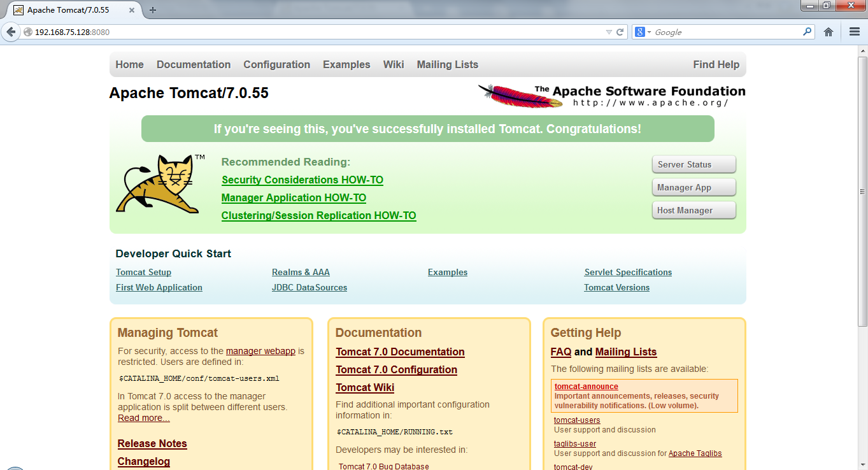Open Mailing Lists in the navigation bar

tap(448, 64)
